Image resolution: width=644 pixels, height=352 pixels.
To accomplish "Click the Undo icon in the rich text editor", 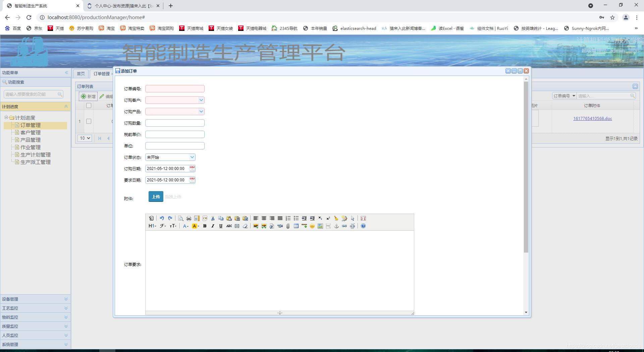I will pos(162,218).
